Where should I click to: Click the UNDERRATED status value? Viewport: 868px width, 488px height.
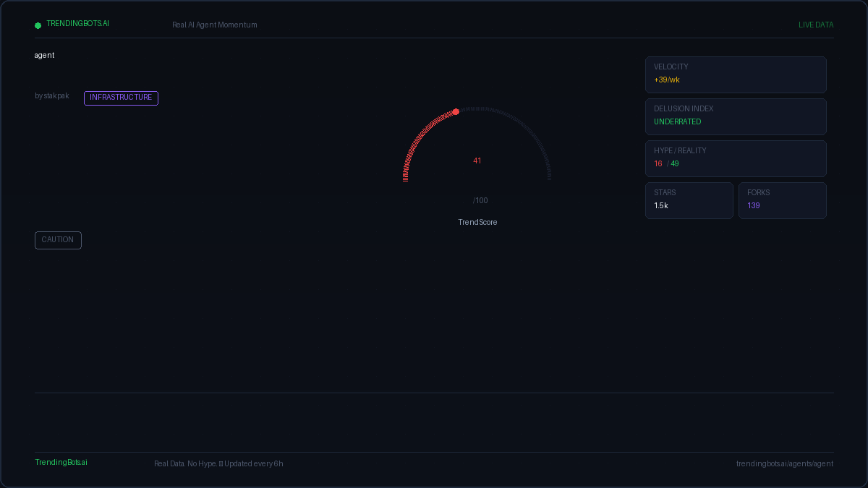[678, 121]
